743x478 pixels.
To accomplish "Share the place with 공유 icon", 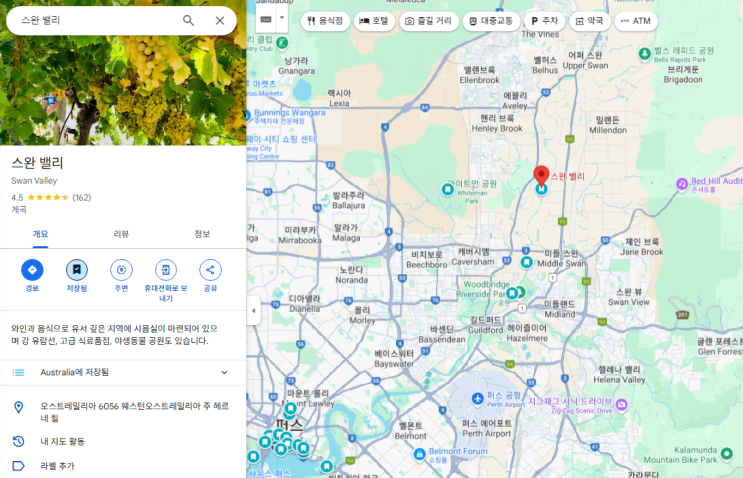I will tap(210, 270).
